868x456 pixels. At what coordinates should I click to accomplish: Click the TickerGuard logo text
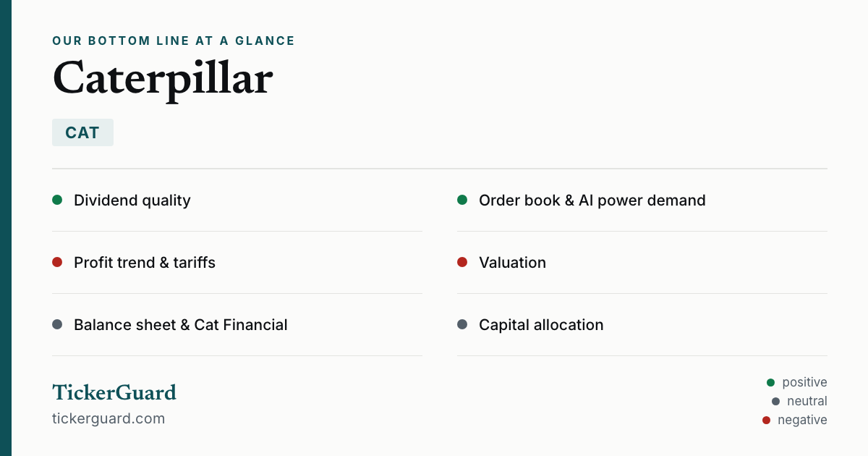pos(114,392)
